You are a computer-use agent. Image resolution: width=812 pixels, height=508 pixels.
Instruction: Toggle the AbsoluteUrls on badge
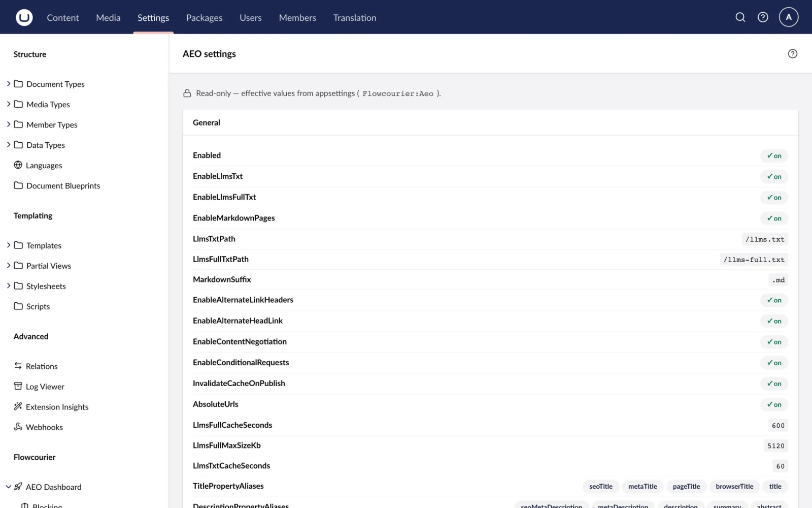tap(774, 404)
